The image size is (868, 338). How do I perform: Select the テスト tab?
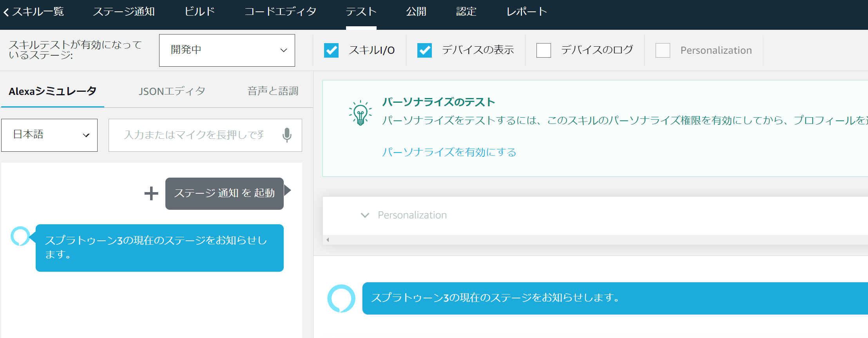click(361, 12)
